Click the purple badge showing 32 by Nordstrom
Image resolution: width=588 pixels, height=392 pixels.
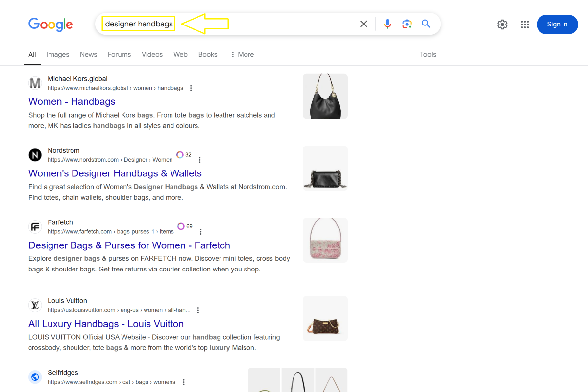point(184,155)
